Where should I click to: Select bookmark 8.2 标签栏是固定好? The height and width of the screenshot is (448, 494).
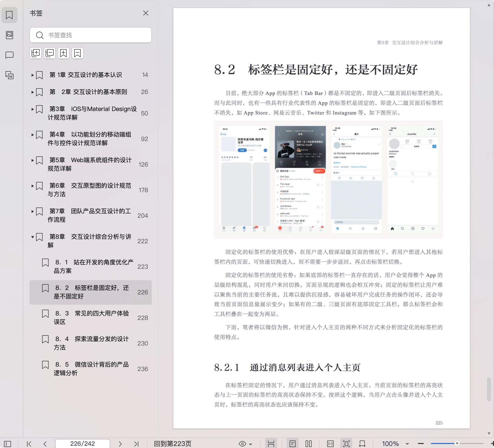coord(91,292)
